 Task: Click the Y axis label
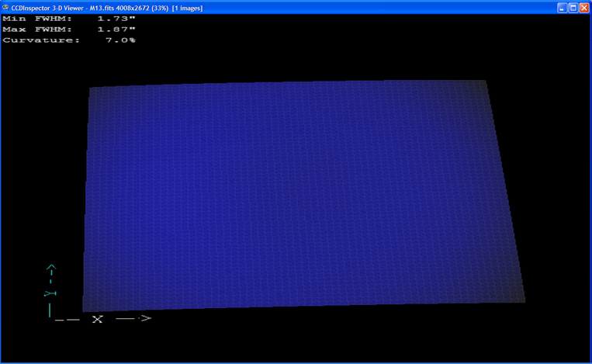(50, 293)
